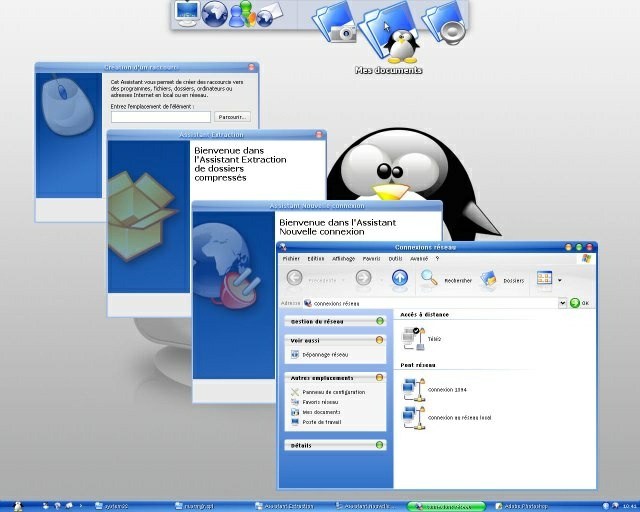640x512 pixels.
Task: Switch to the Assistant Extraction taskbar button
Action: (284, 506)
